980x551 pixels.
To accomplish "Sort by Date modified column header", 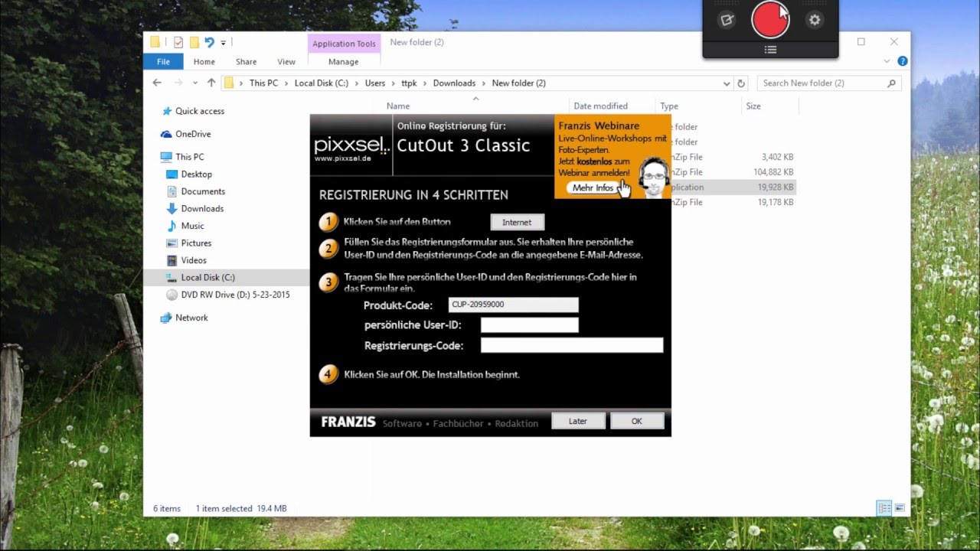I will pos(601,106).
